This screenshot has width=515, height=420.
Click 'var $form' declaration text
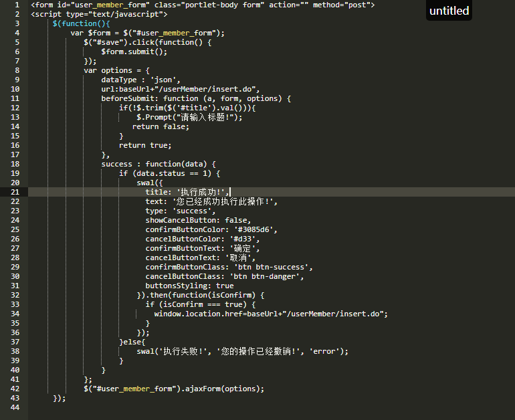(x=90, y=33)
